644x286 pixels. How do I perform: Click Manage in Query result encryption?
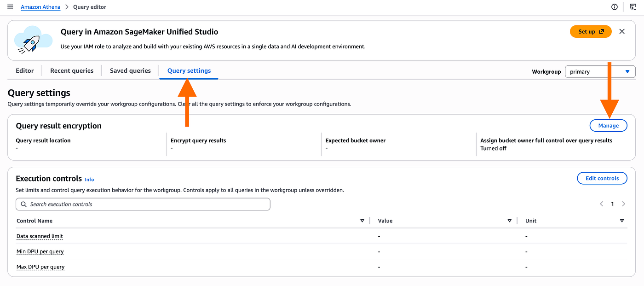[608, 125]
